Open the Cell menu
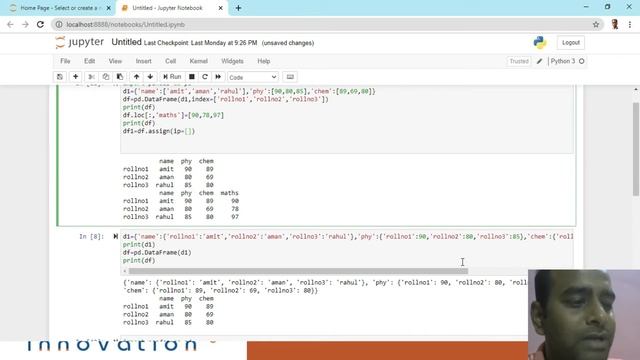The image size is (640, 360). point(170,61)
